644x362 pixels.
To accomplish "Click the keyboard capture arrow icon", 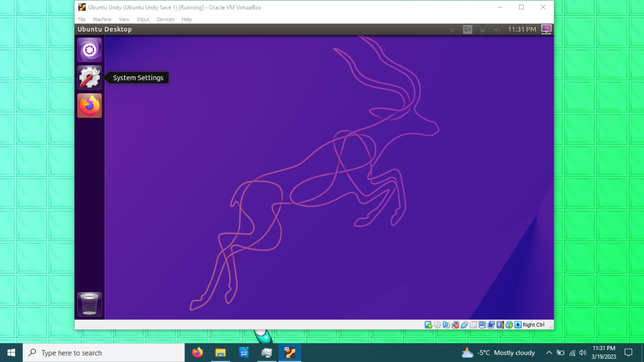I will pos(518,324).
